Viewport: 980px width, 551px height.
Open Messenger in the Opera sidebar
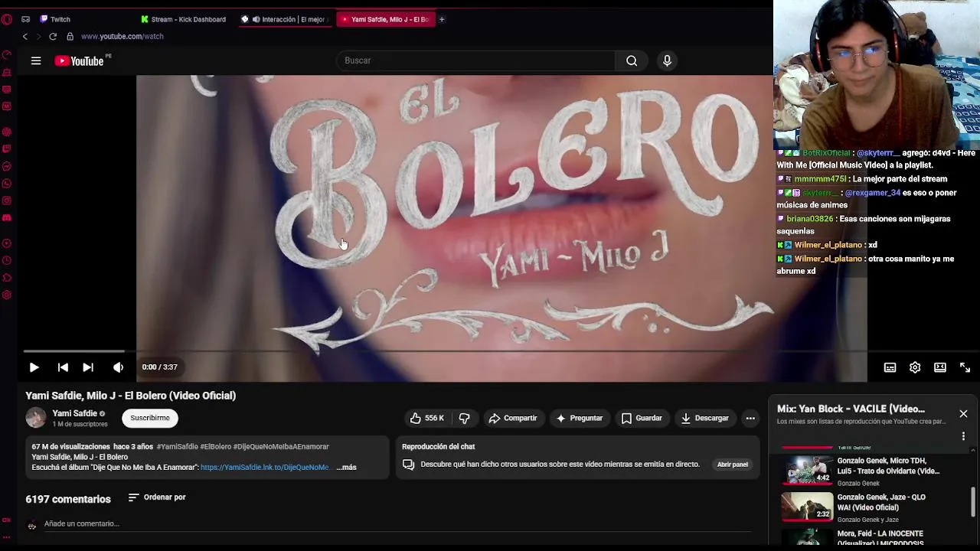7,166
